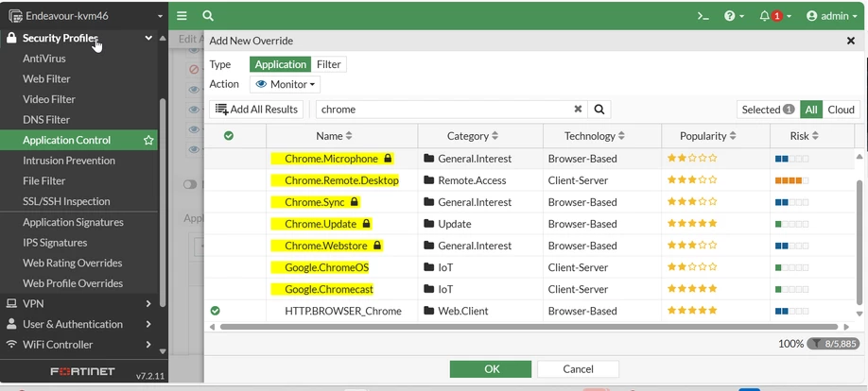This screenshot has width=868, height=391.
Task: Uncheck the HTTP.BROWSER_Chrome selected checkmark
Action: click(215, 311)
